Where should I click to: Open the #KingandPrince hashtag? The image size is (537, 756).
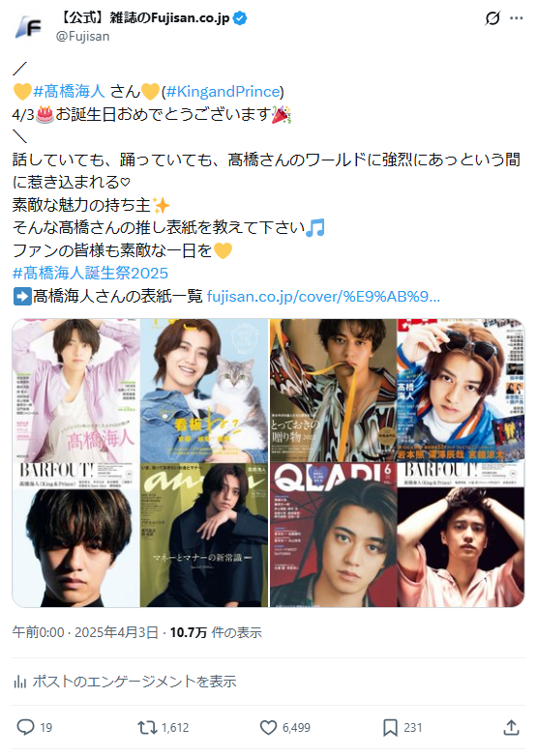223,91
